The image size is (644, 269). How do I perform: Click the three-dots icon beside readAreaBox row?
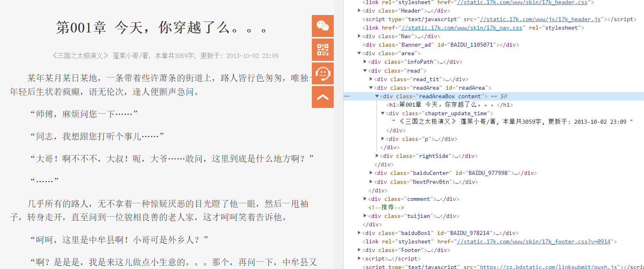pyautogui.click(x=347, y=96)
